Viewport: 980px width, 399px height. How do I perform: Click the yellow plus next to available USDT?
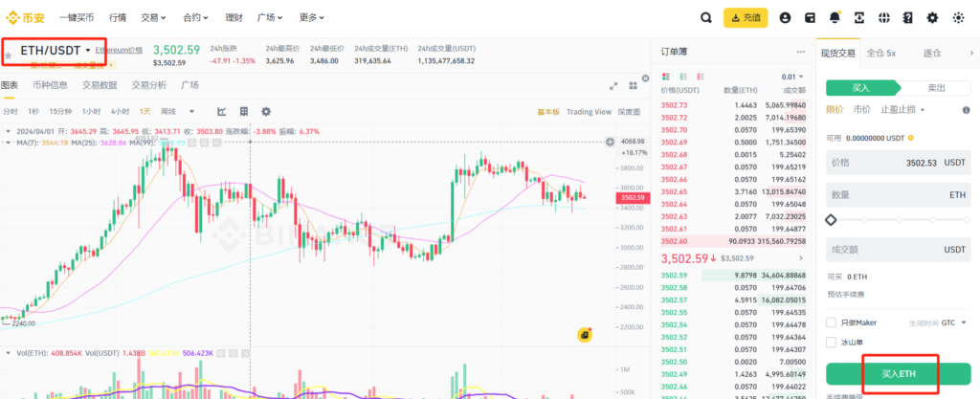tap(911, 138)
